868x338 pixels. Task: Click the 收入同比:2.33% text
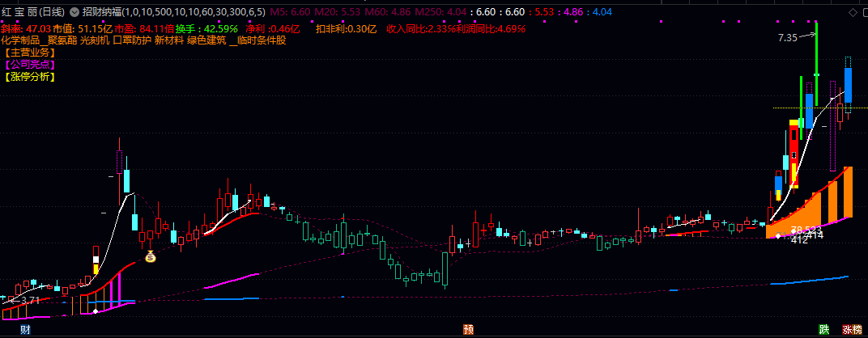[x=420, y=28]
